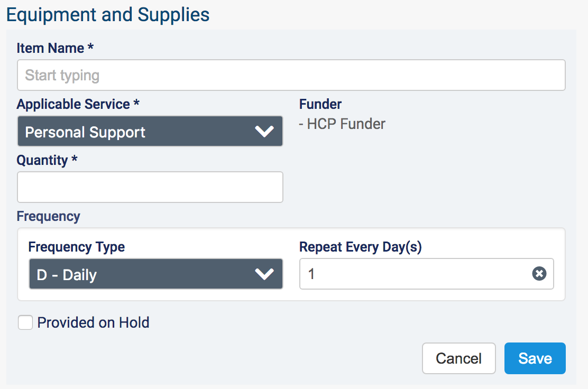Click the 'Frequency Type' label

(x=76, y=247)
